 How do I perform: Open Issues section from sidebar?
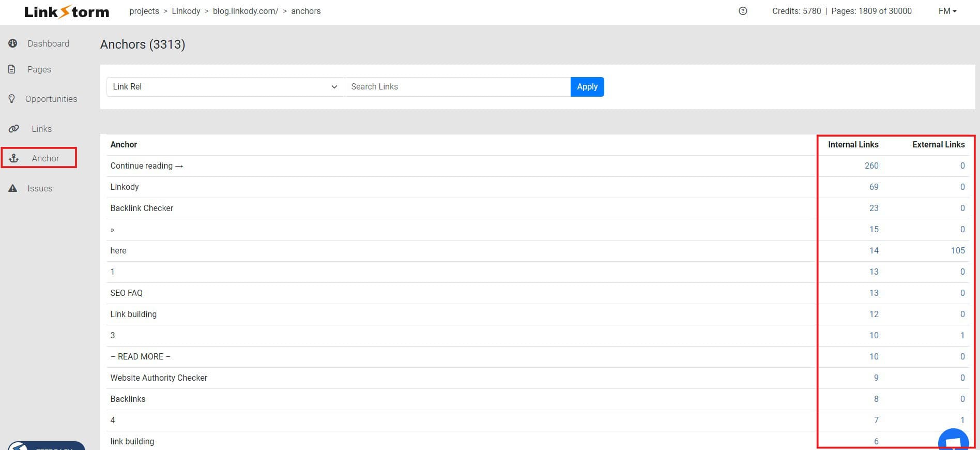(40, 188)
